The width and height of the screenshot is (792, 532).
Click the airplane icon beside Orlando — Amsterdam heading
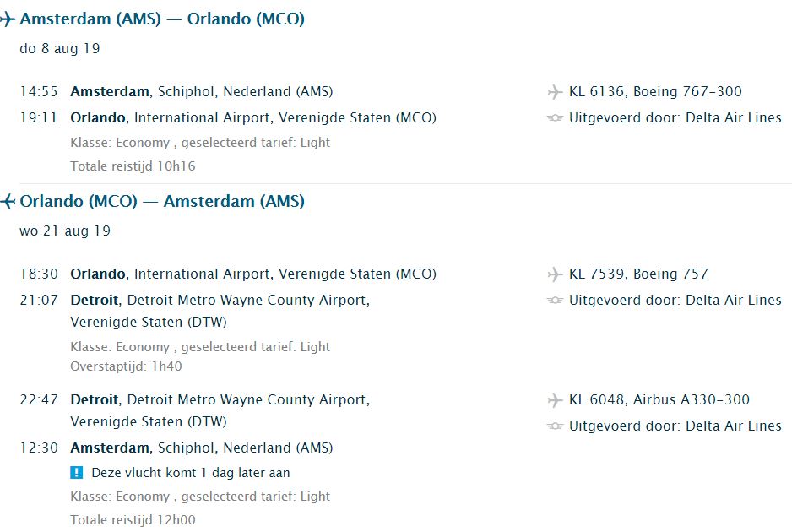tap(8, 201)
